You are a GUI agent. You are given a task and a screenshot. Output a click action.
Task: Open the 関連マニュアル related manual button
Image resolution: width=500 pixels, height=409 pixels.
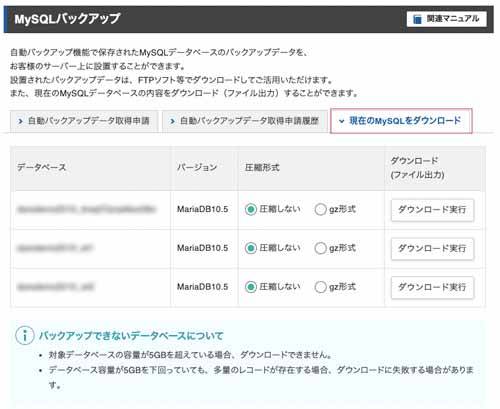pos(446,19)
